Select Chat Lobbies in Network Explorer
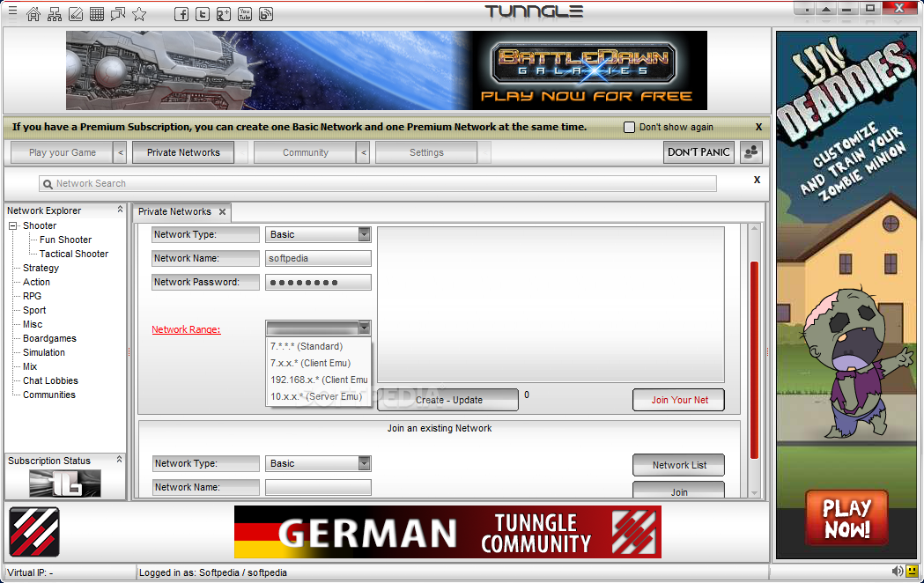Screen dimensions: 924x583 (x=50, y=380)
